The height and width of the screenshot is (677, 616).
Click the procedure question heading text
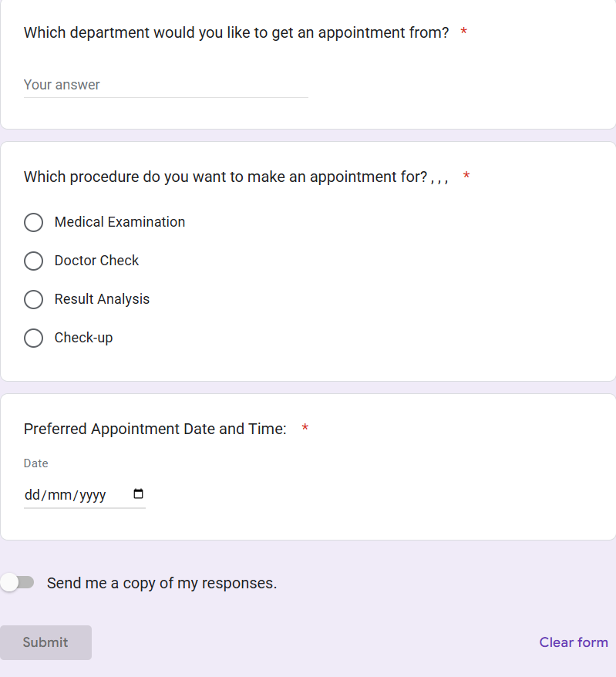pyautogui.click(x=225, y=177)
